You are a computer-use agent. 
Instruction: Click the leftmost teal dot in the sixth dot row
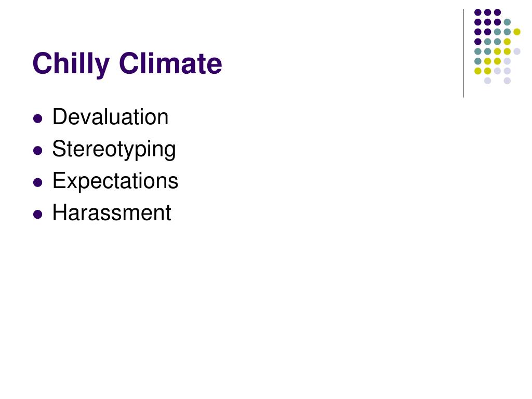click(x=478, y=61)
